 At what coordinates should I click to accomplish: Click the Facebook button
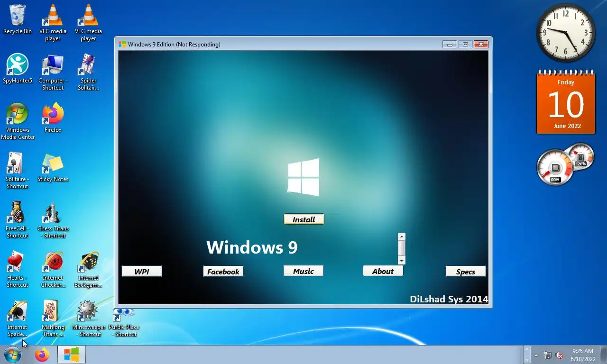pos(223,271)
